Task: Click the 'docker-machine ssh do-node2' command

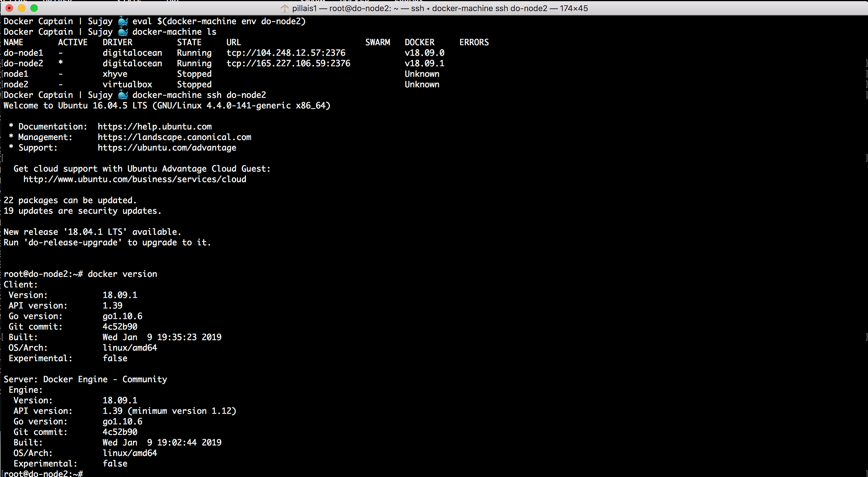Action: click(199, 95)
